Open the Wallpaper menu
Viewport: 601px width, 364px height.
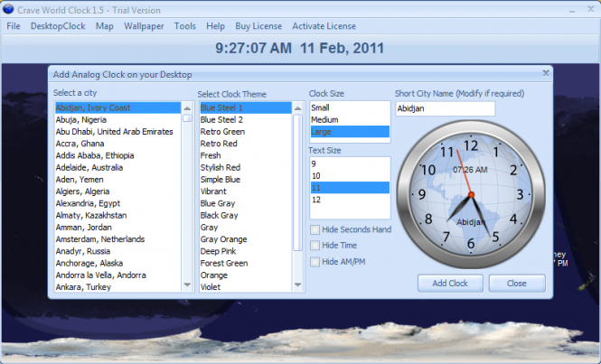(144, 26)
